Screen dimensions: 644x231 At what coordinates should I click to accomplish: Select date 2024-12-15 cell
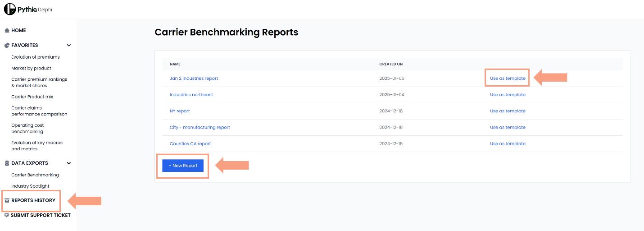(x=391, y=144)
